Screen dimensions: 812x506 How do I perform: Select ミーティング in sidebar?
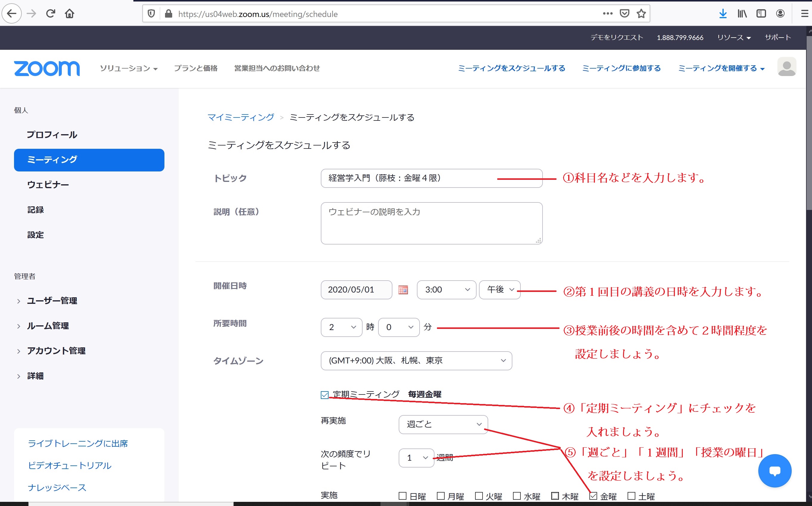(89, 160)
